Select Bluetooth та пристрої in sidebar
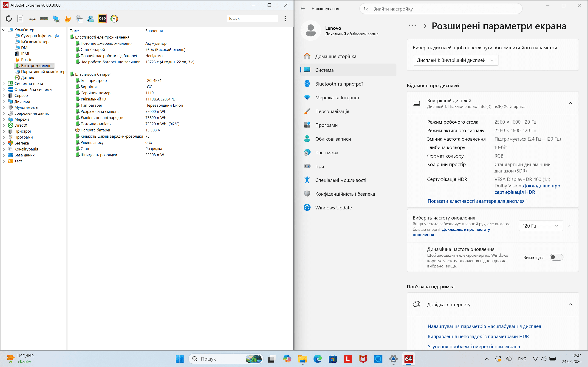 (x=339, y=84)
